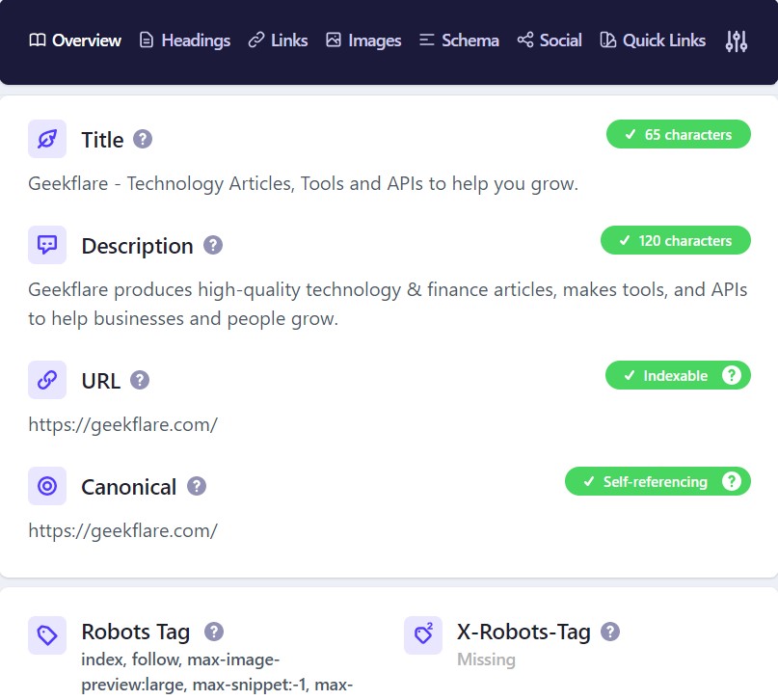
Task: Click the Self-referencing status badge
Action: [x=645, y=481]
